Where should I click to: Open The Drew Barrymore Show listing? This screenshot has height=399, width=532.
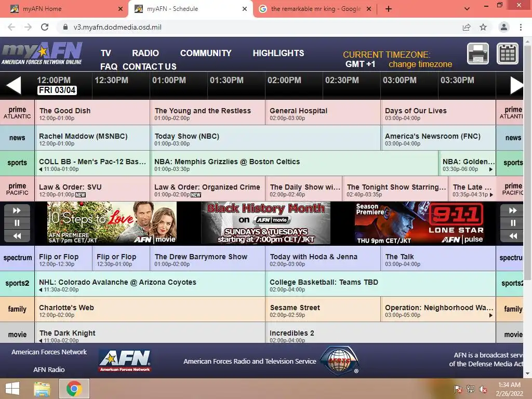(x=208, y=258)
